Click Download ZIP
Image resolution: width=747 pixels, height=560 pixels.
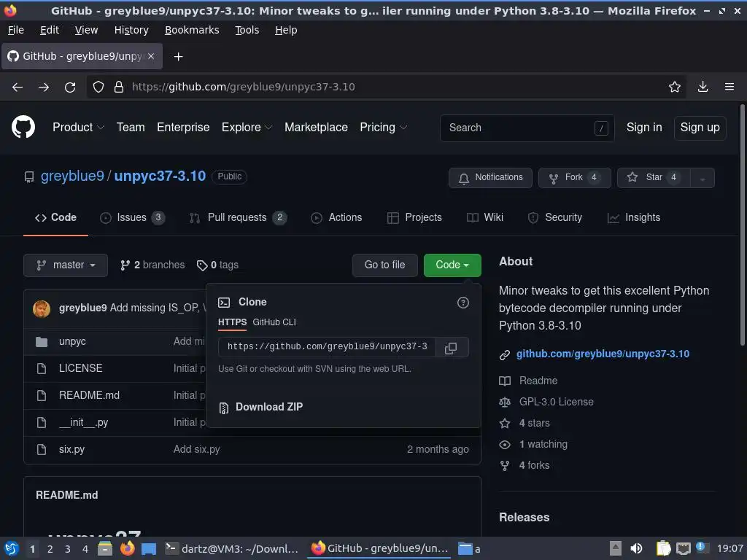coord(269,408)
